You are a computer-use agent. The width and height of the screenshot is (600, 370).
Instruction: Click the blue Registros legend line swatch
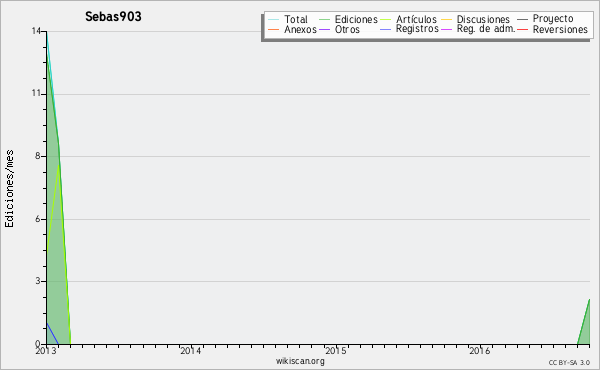[386, 29]
